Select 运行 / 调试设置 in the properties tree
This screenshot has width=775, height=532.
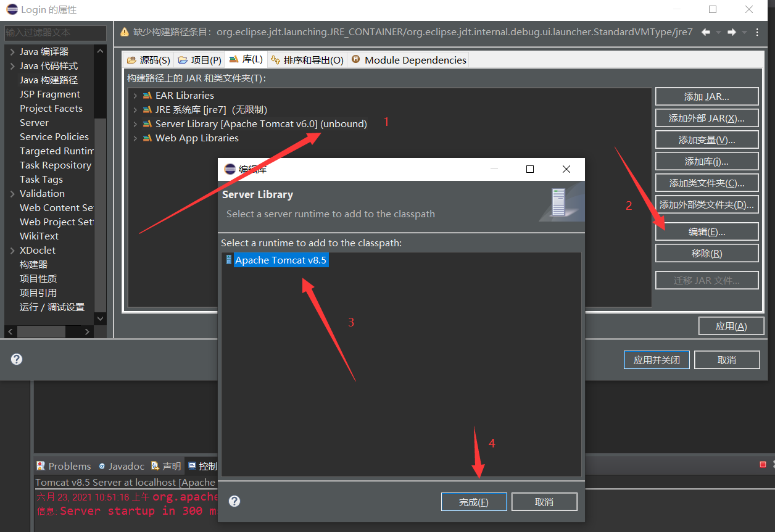[x=52, y=307]
